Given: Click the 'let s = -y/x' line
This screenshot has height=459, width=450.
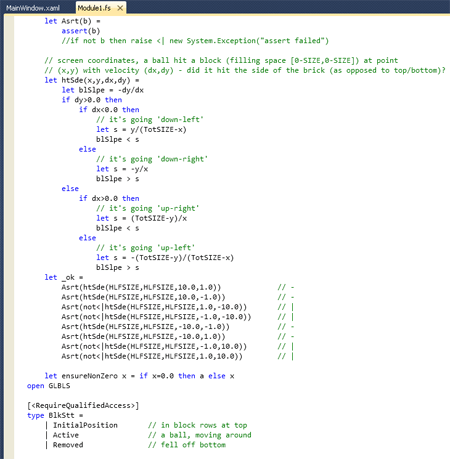Looking at the screenshot, I should point(122,169).
